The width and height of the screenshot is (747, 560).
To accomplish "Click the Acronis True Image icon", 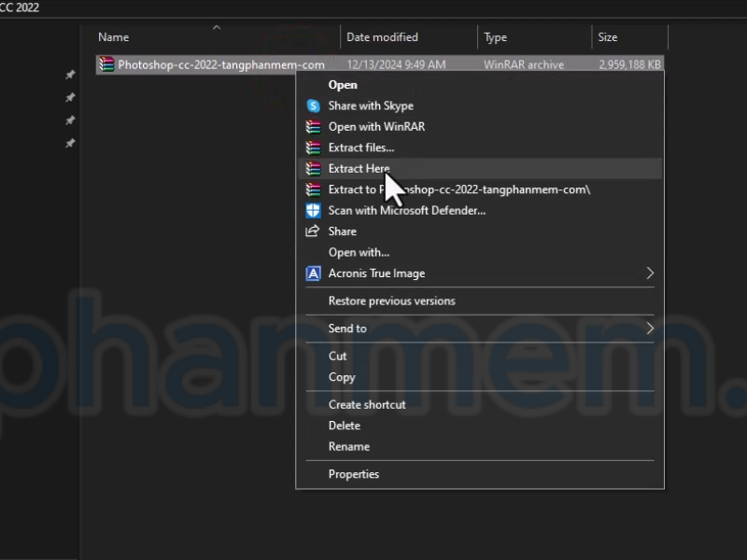I will (x=313, y=273).
